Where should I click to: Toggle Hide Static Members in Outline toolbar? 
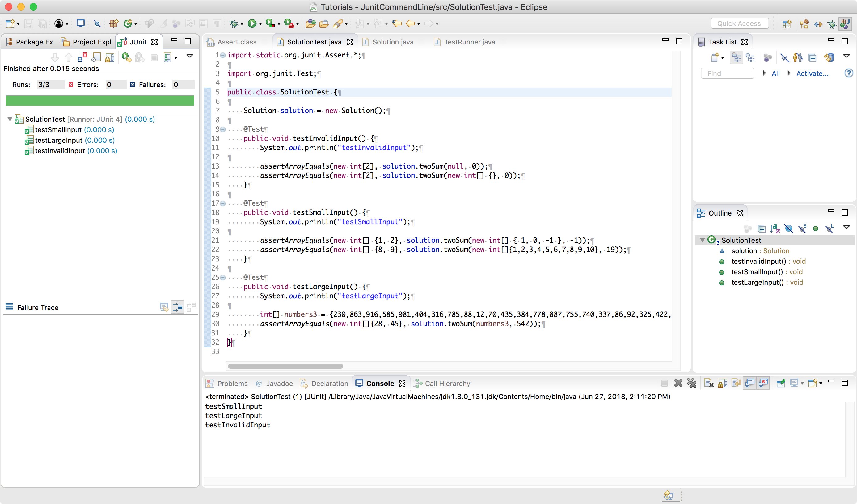tap(802, 229)
